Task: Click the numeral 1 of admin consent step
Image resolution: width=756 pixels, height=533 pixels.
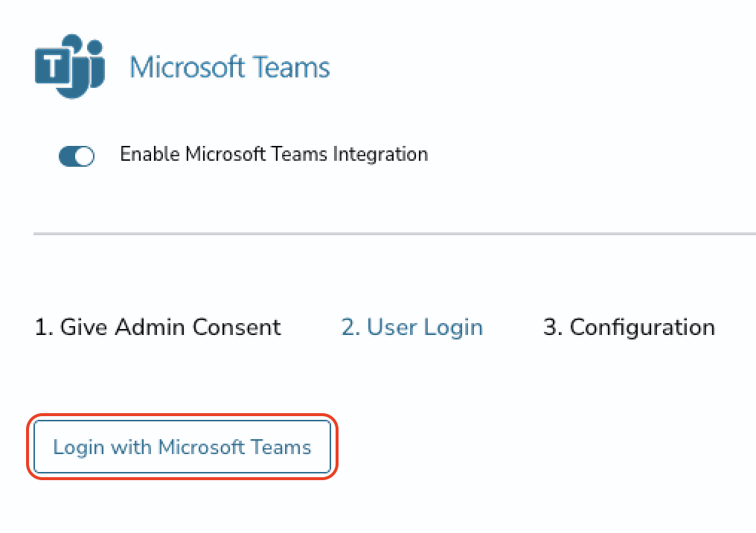Action: [x=42, y=328]
